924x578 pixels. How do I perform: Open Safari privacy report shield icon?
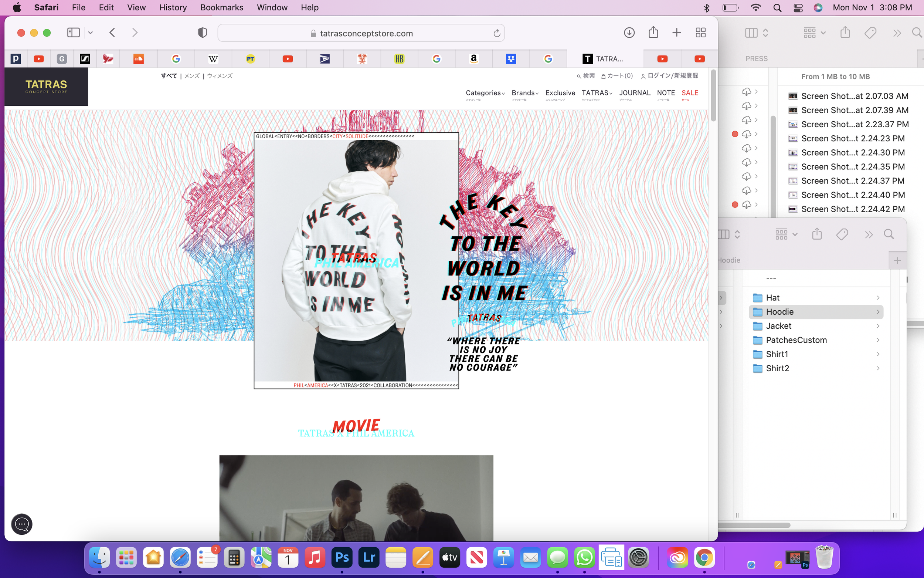(x=203, y=33)
